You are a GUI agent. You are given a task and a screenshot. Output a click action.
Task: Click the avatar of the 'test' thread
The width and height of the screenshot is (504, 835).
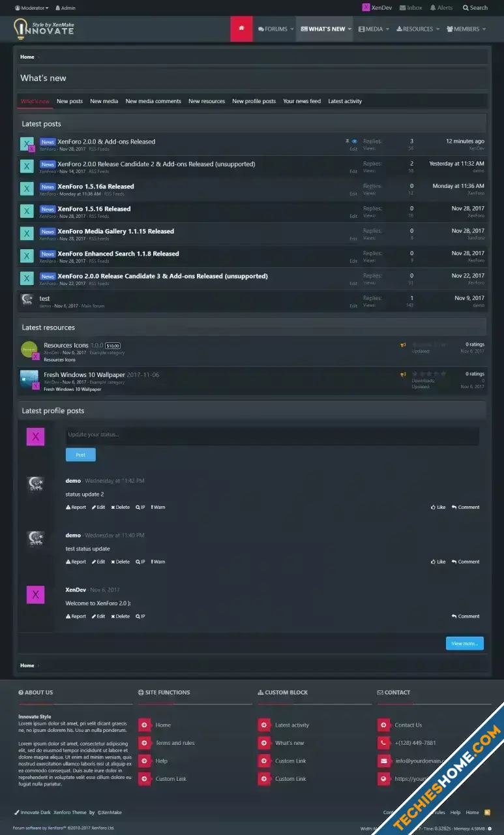(x=27, y=300)
